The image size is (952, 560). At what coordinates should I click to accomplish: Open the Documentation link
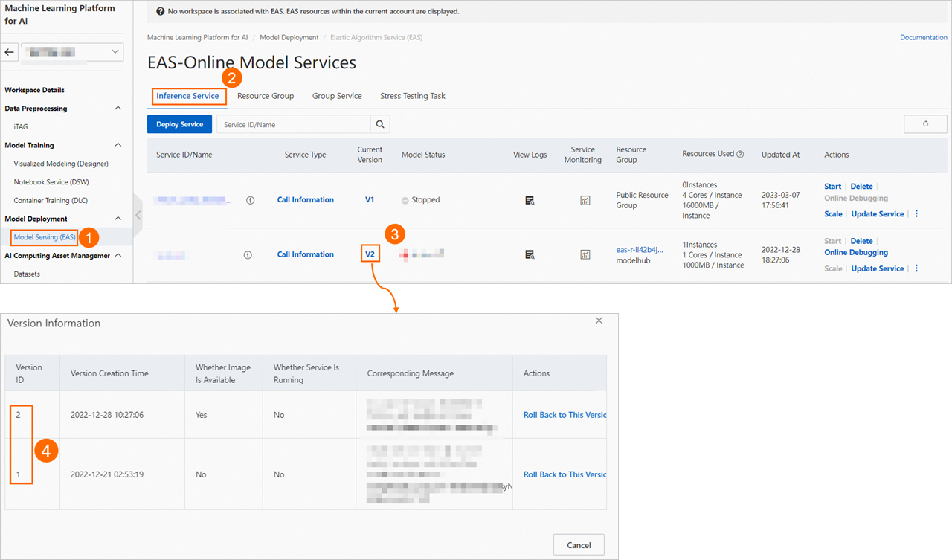(x=924, y=37)
